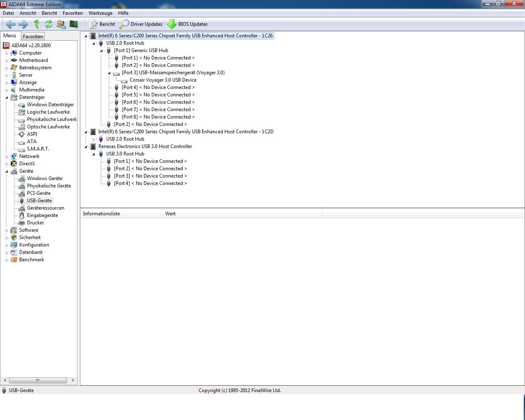This screenshot has width=525, height=420.
Task: Click the users/community toolbar icon
Action: tap(61, 24)
